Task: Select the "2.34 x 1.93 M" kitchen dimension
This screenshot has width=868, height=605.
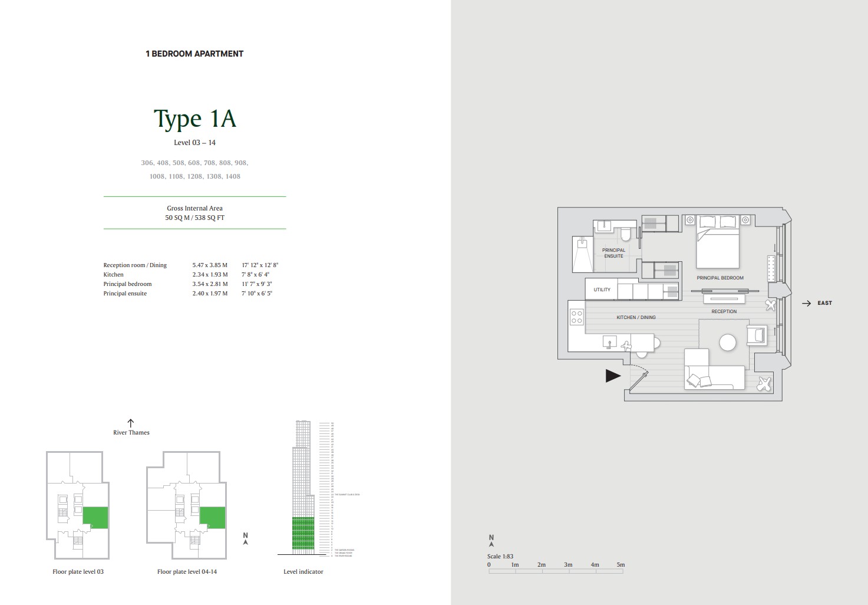Action: pos(210,275)
